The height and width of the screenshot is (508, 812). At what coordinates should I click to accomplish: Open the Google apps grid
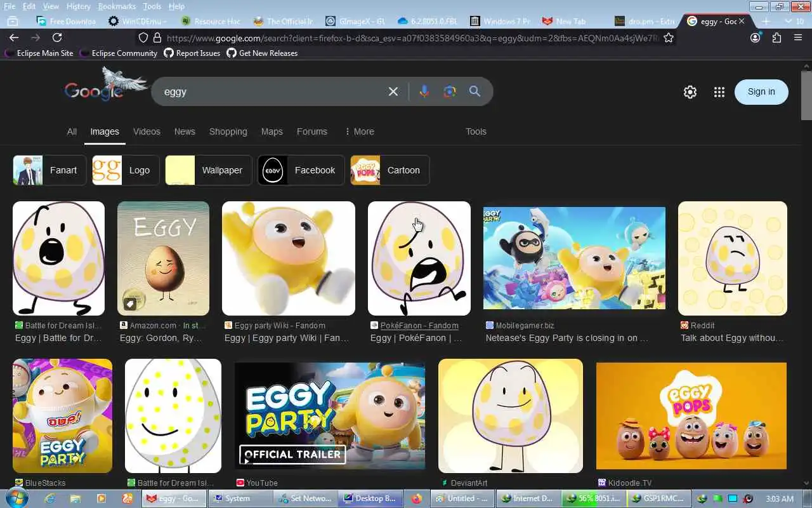click(719, 92)
